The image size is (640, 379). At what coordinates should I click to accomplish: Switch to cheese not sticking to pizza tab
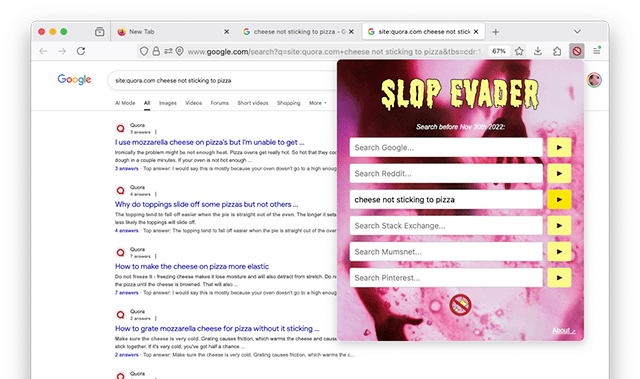click(x=299, y=31)
